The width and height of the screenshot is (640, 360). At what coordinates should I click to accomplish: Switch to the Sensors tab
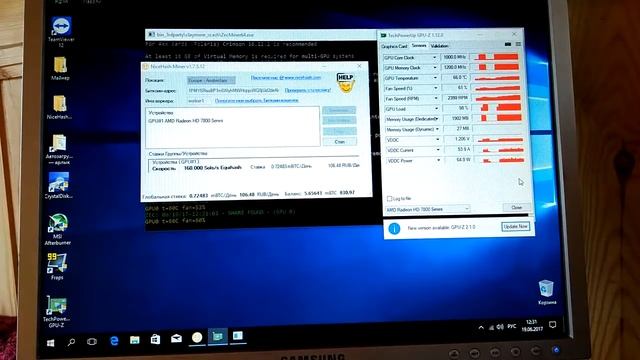(x=419, y=46)
